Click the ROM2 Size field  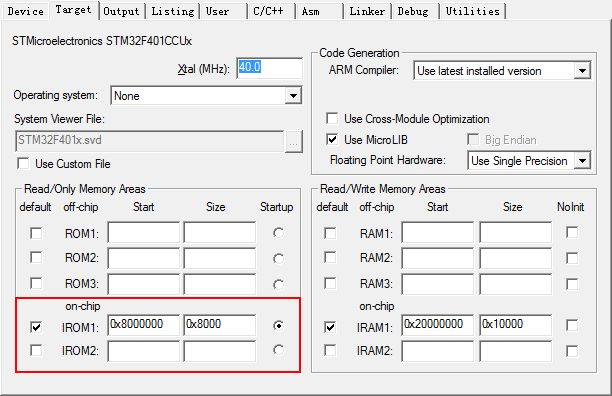coord(220,258)
